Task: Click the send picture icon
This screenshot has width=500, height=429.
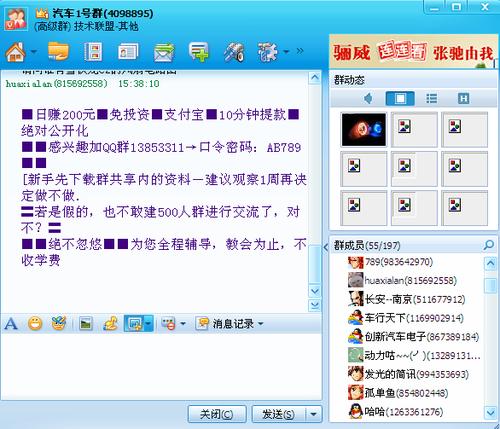Action: (x=86, y=324)
